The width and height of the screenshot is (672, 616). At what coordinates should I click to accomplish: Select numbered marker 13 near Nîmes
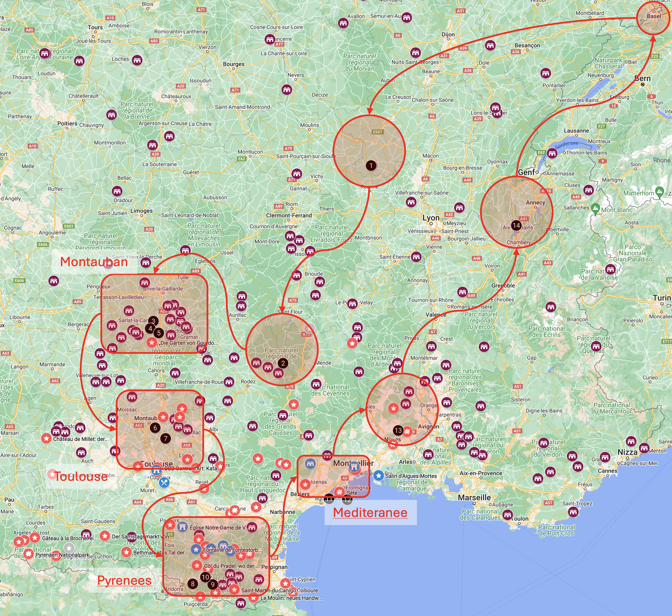pos(398,431)
